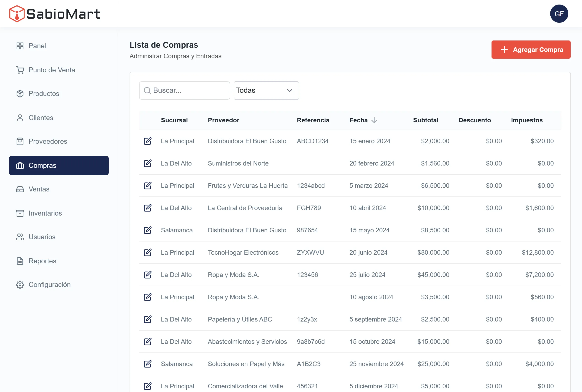Click the $80,000.00 subtotal cell
Viewport: 582px width, 392px height.
(433, 252)
